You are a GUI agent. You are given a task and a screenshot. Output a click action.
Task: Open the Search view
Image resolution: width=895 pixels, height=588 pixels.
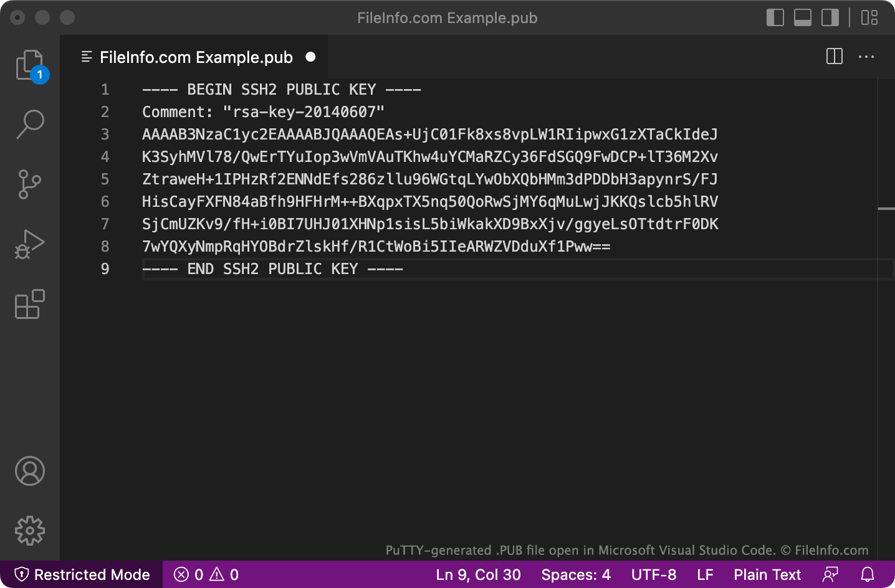[x=30, y=124]
